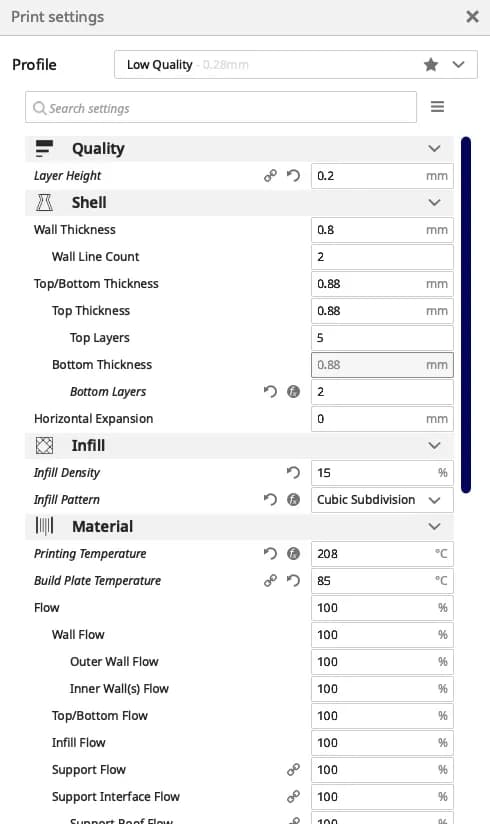Click the link icon beside Build Plate Temperature
The width and height of the screenshot is (490, 824).
(270, 580)
